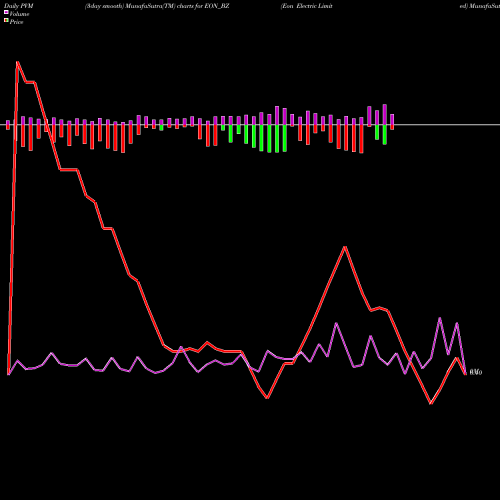This screenshot has height=500, width=500.
Task: Select the Price legend label
Action: 16,22
